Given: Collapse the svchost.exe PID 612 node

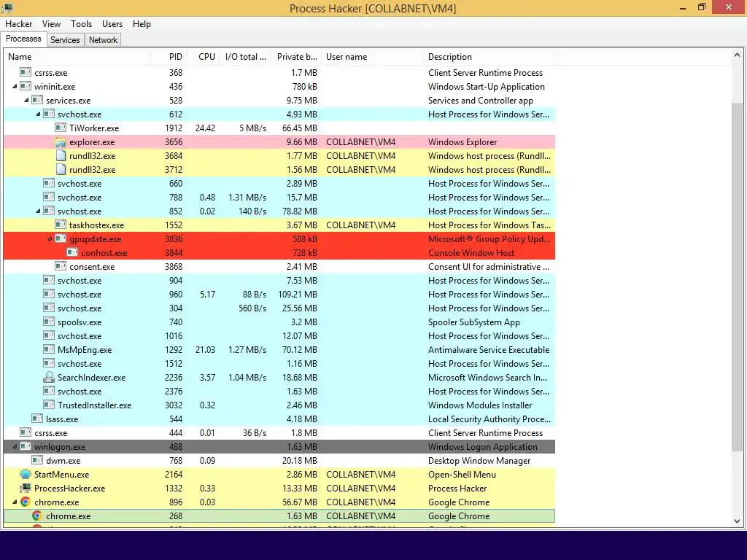Looking at the screenshot, I should 38,114.
